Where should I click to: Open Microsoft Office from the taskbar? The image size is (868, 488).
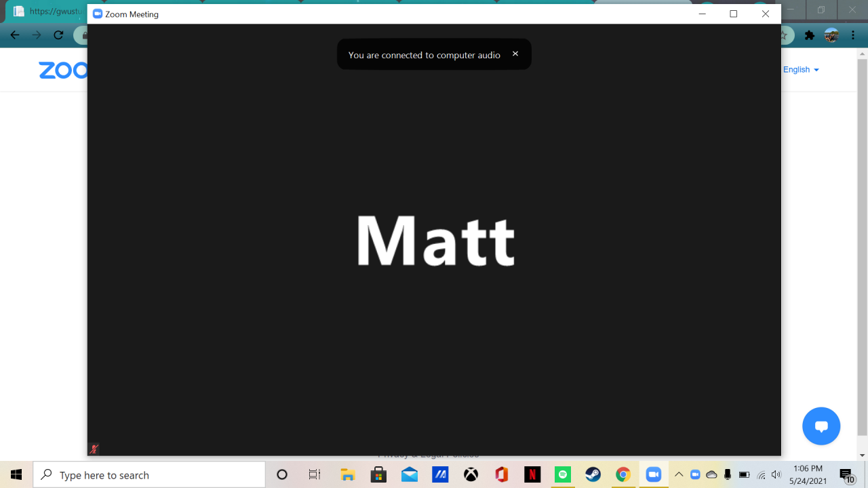(502, 474)
